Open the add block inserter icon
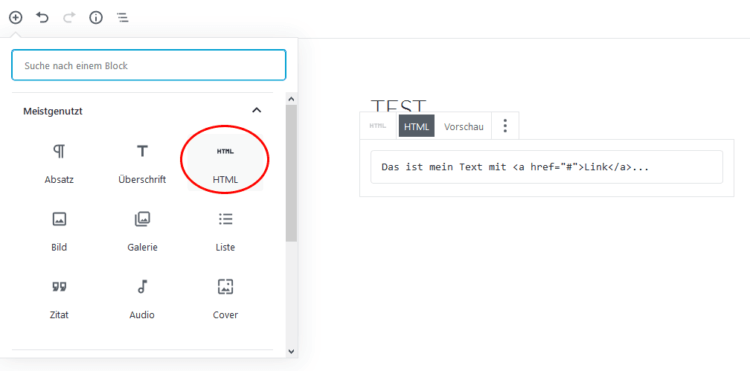The image size is (750, 371). coord(15,18)
